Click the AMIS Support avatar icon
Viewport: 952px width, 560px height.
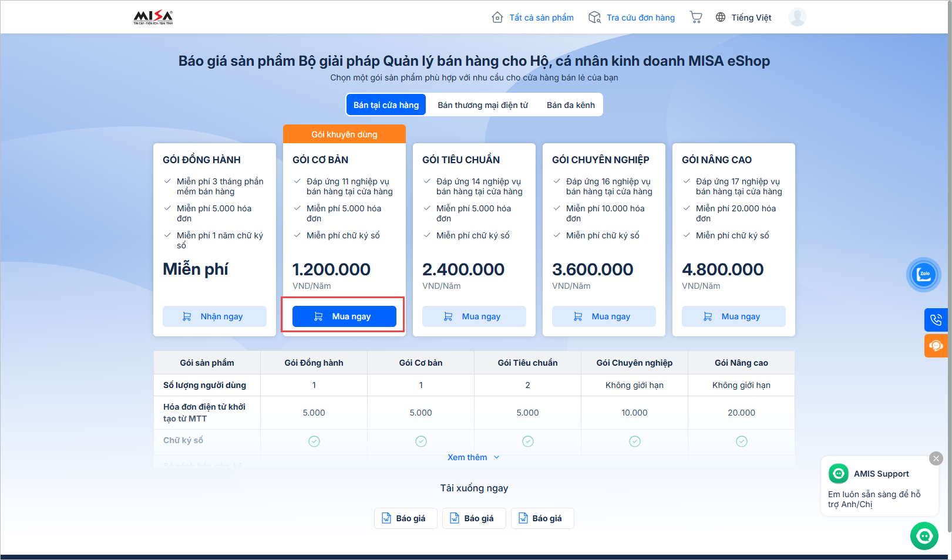(x=839, y=473)
